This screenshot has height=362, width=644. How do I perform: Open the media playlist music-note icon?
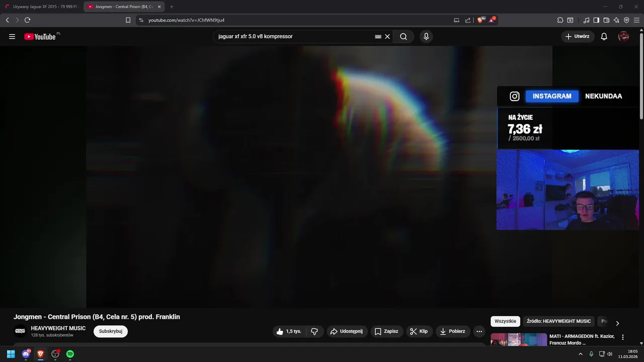[586, 20]
